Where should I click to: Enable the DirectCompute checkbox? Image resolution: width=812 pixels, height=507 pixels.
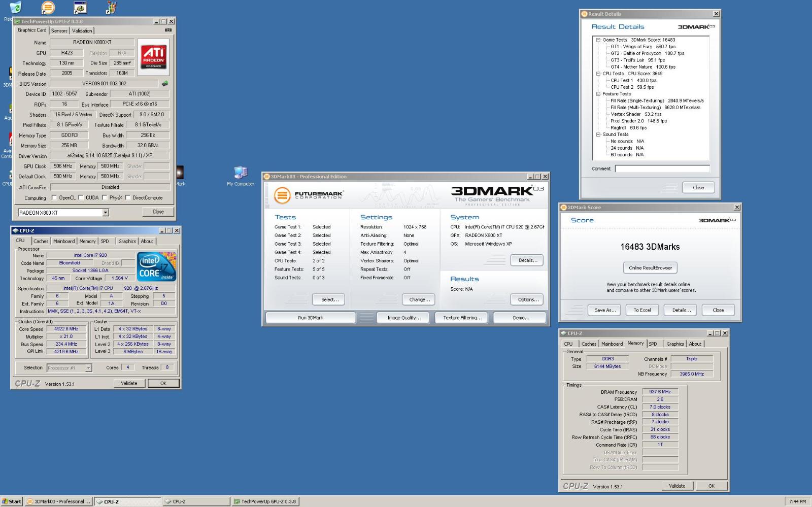(x=128, y=198)
